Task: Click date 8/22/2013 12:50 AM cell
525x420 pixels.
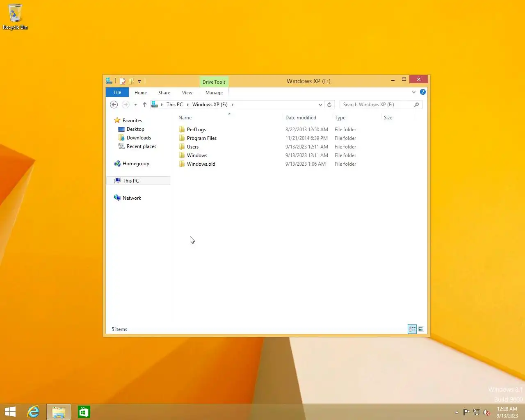Action: (307, 130)
